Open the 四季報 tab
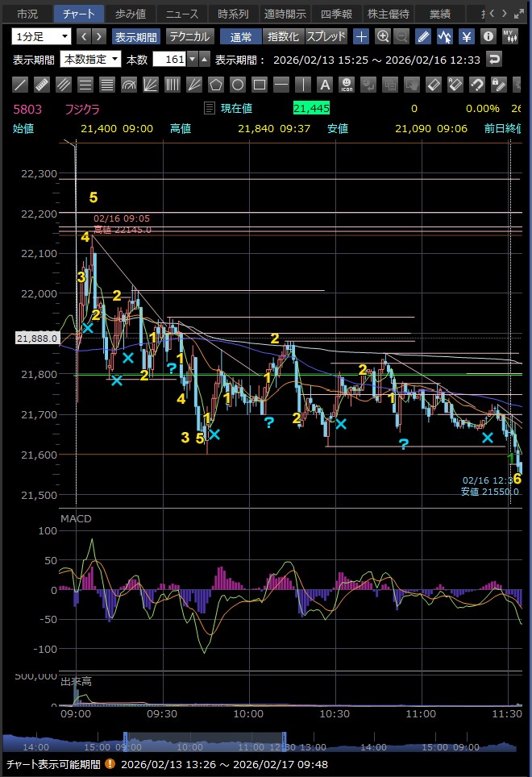The height and width of the screenshot is (777, 532). [336, 14]
